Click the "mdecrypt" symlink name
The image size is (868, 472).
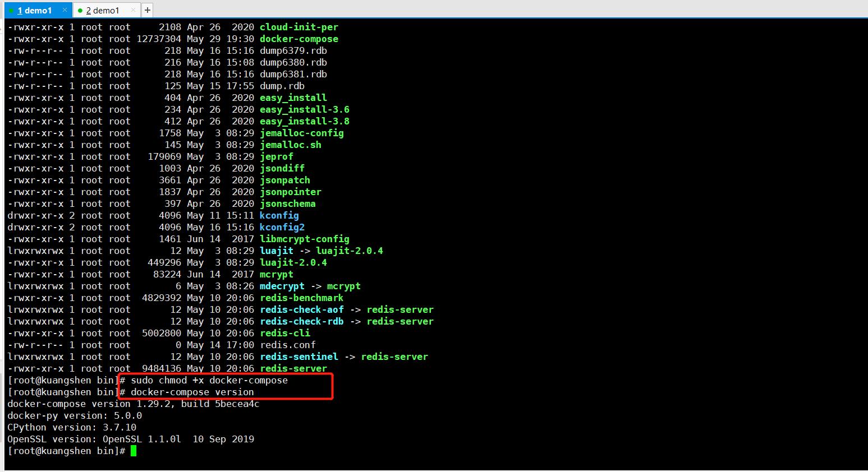click(x=282, y=286)
